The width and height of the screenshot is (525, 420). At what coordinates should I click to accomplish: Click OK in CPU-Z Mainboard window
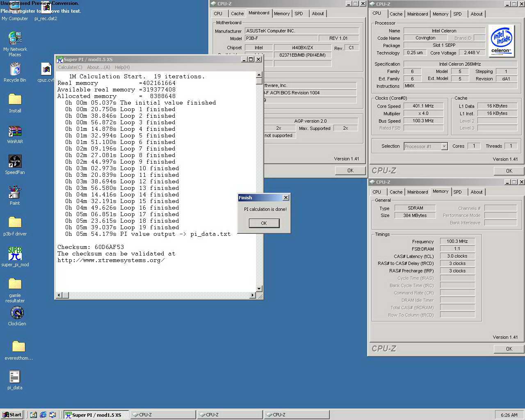pyautogui.click(x=350, y=171)
